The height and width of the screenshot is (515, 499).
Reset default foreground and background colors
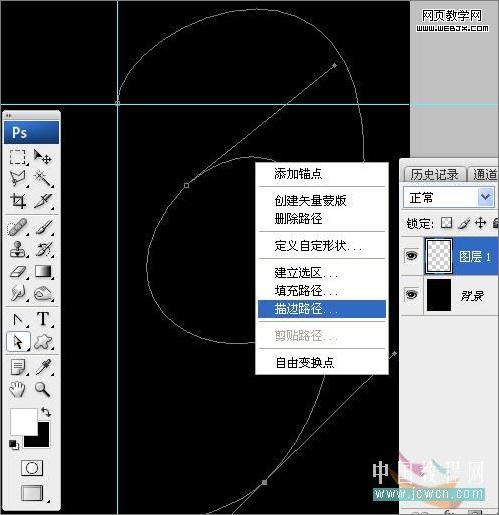(x=14, y=445)
